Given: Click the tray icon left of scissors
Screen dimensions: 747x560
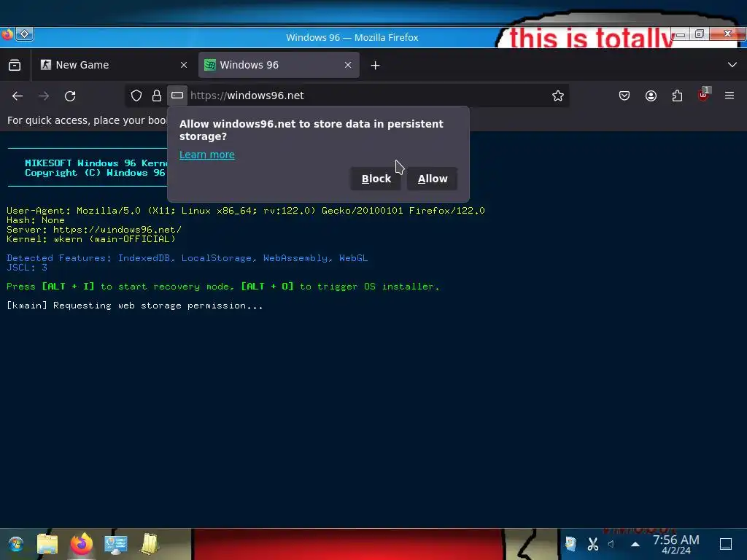Looking at the screenshot, I should [570, 544].
